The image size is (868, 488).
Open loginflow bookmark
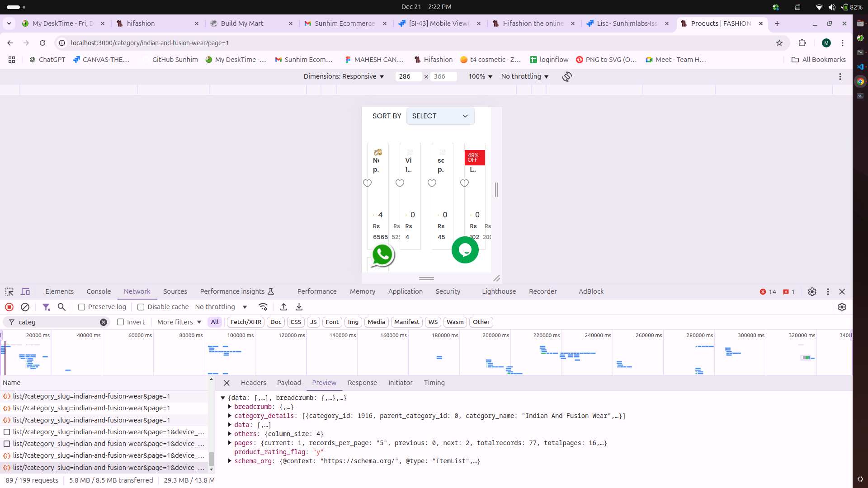pyautogui.click(x=549, y=60)
